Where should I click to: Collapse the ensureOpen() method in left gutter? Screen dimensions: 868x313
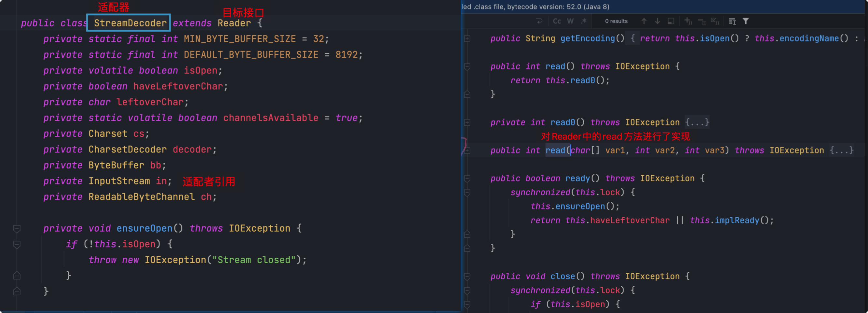[x=17, y=229]
